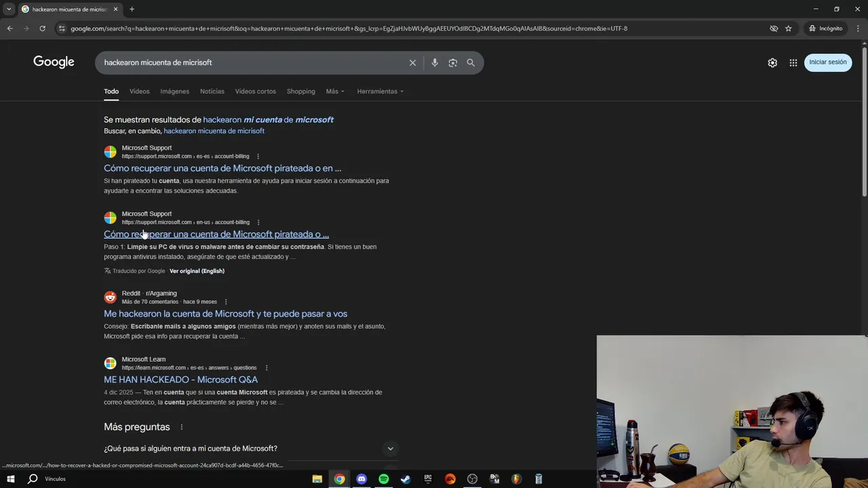
Task: Open Epic Games Launcher from taskbar
Action: tap(428, 479)
